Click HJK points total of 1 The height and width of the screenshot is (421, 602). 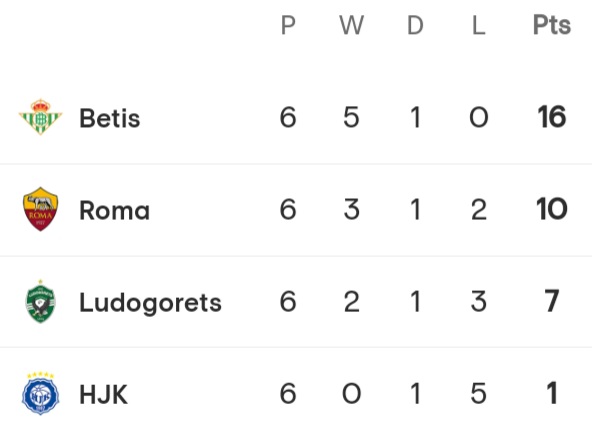pyautogui.click(x=552, y=393)
